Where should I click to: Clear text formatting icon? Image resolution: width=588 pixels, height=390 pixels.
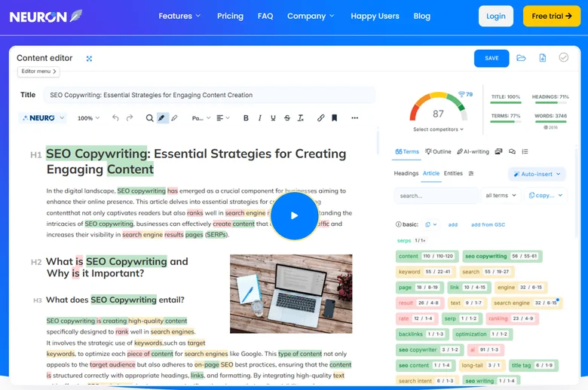click(x=300, y=118)
